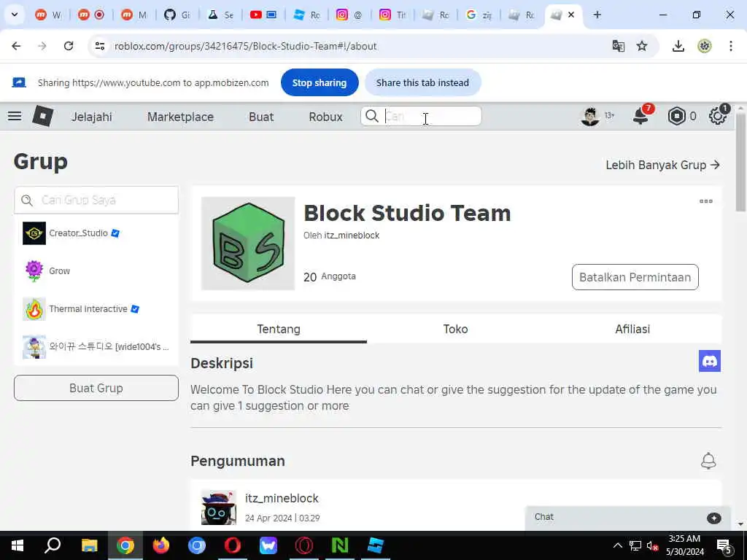Image resolution: width=747 pixels, height=560 pixels.
Task: Click the Chrome profile avatar icon
Action: tap(705, 46)
